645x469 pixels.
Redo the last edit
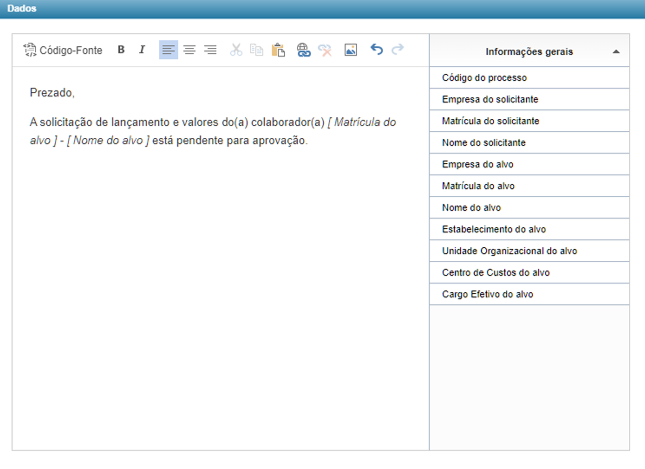[397, 50]
